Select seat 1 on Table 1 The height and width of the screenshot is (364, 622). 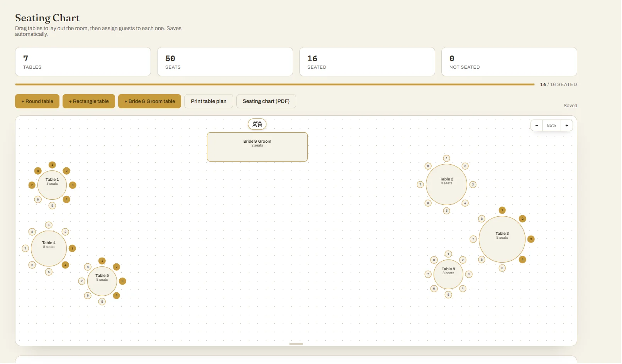[x=53, y=165]
